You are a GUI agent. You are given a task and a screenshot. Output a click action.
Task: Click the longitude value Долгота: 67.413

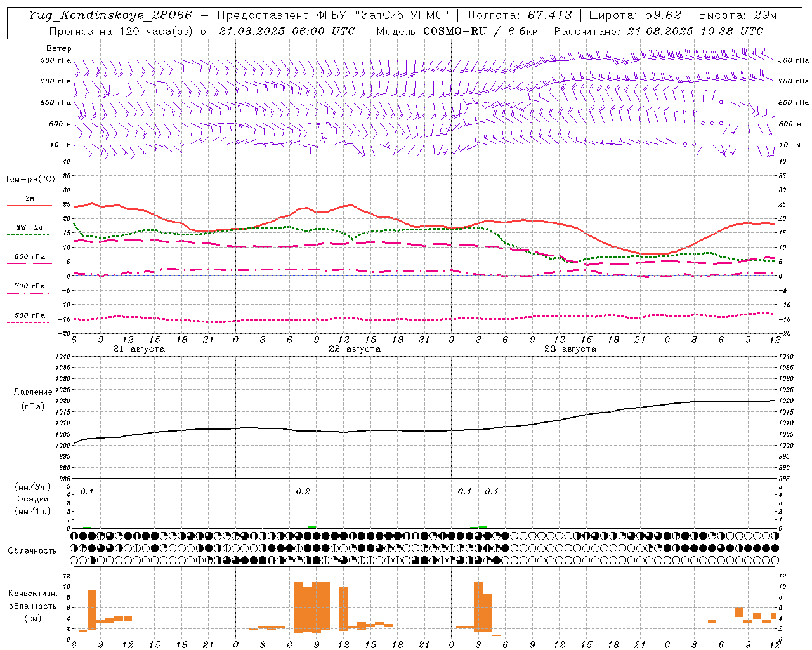519,15
